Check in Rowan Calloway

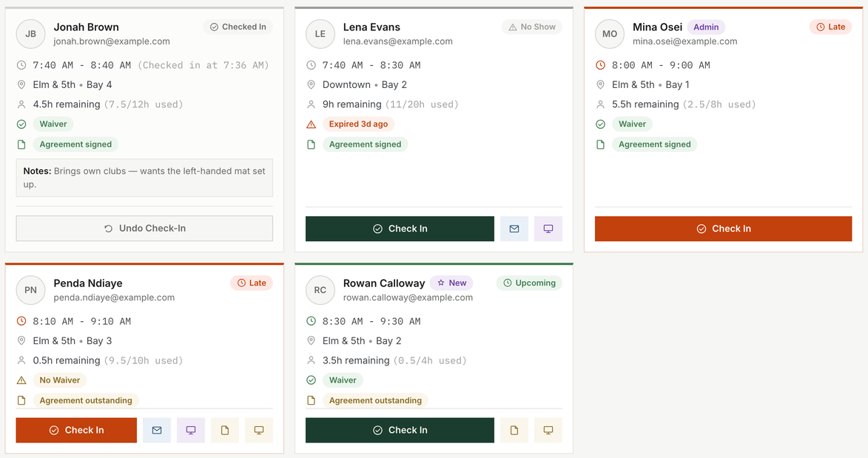(x=400, y=431)
